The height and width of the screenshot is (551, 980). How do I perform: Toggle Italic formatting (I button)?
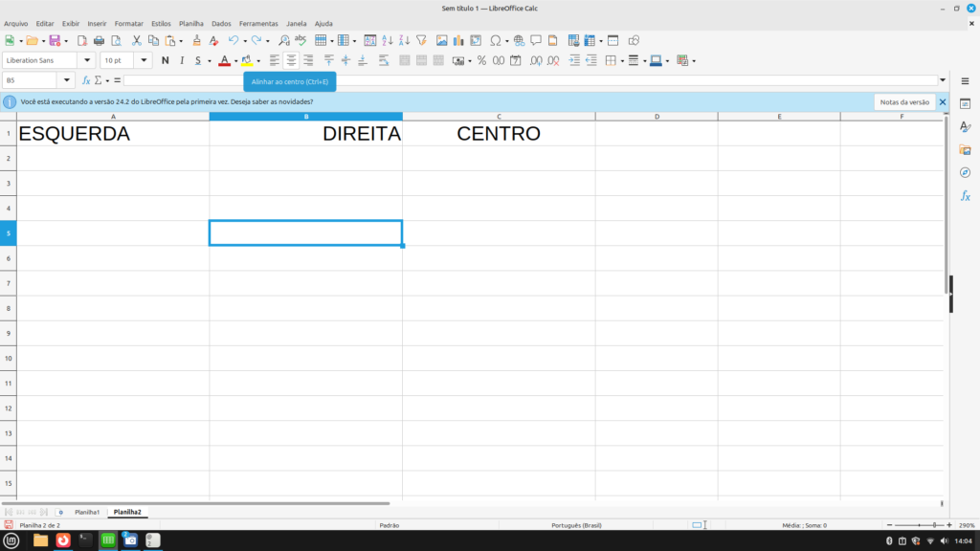[x=181, y=60]
